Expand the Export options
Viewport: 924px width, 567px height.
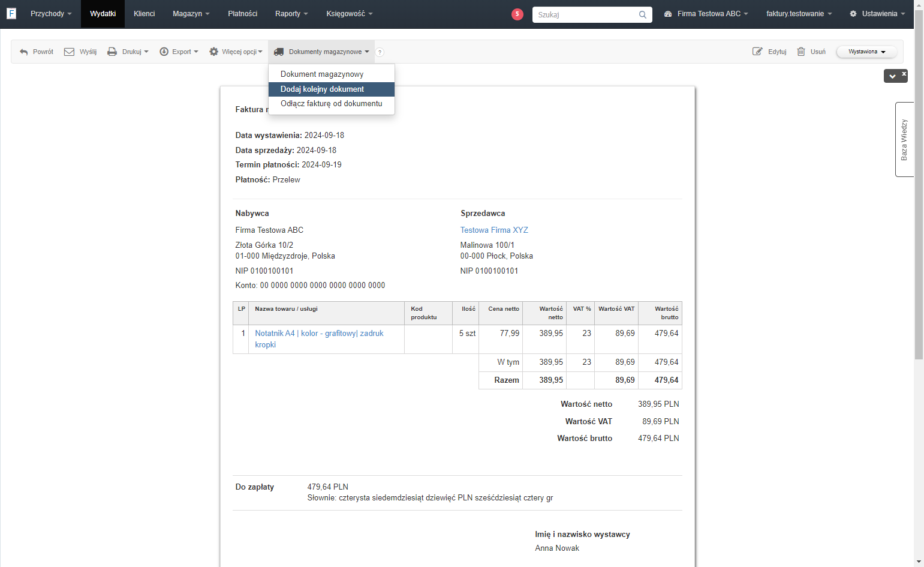179,52
